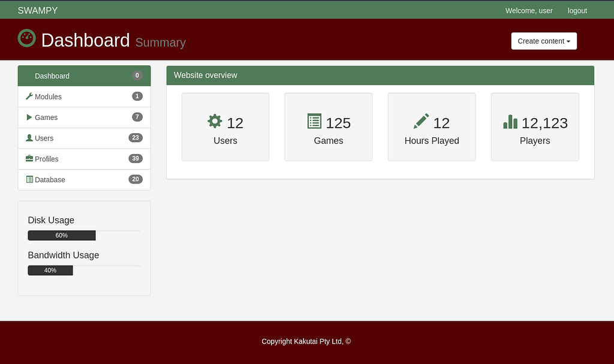Collapse the Website overview panel
Screen dimensions: 614x364
point(206,75)
